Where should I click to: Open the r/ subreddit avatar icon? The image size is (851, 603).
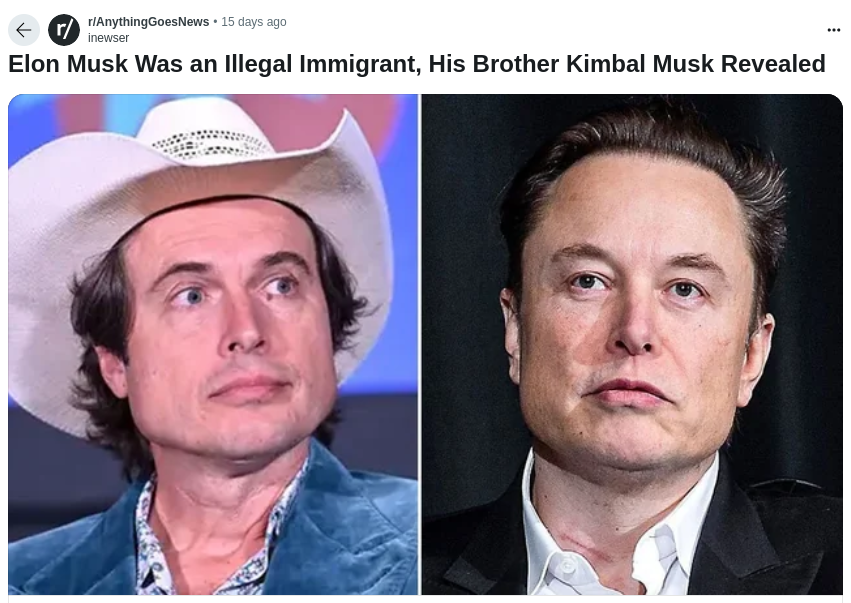[x=64, y=30]
